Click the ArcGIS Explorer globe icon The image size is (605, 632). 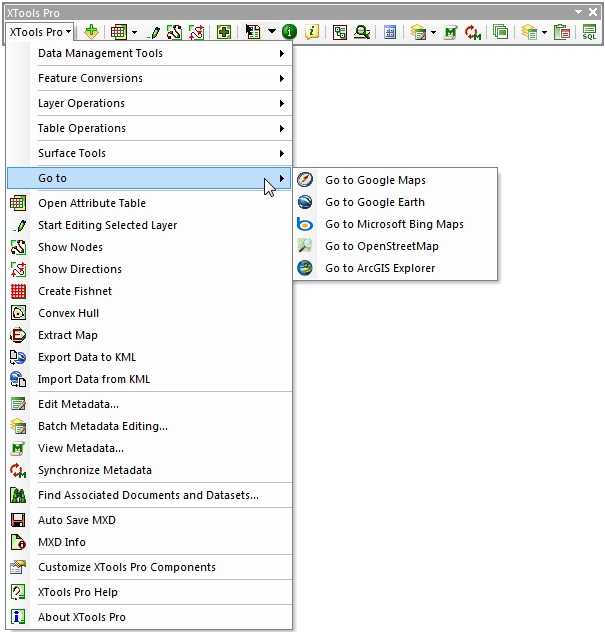coord(305,268)
